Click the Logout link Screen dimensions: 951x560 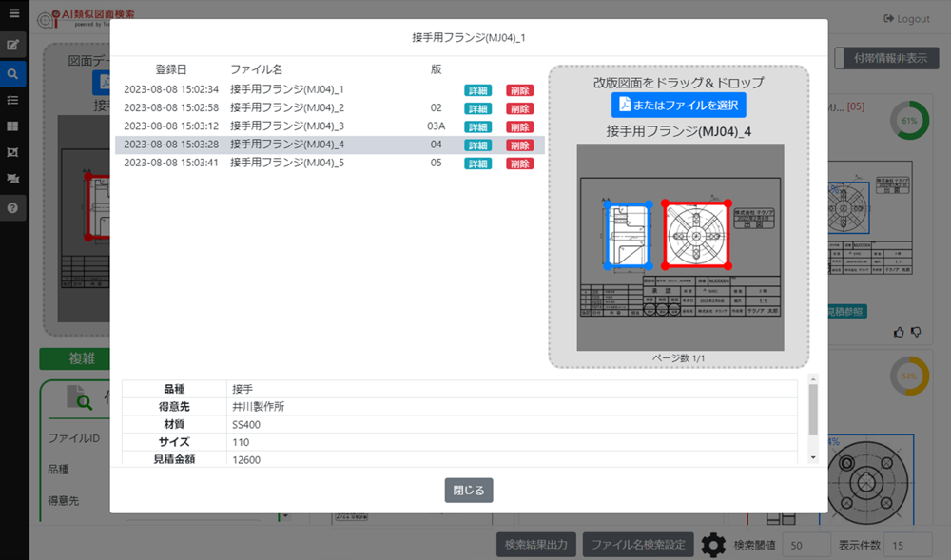[906, 19]
